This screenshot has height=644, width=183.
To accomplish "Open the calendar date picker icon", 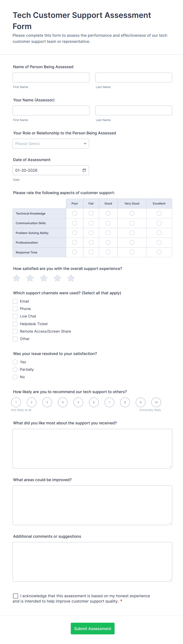I will point(84,170).
